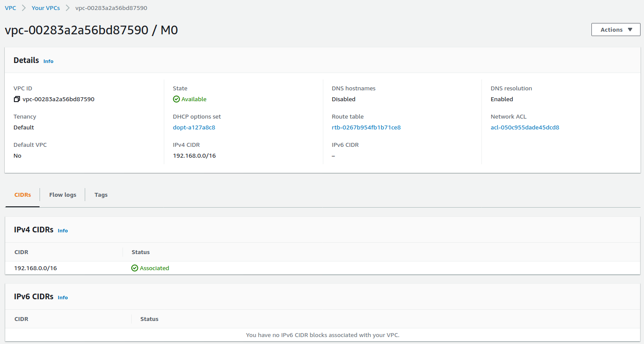Open Info link next to IPv6 CIDRs
644x344 pixels.
click(63, 298)
